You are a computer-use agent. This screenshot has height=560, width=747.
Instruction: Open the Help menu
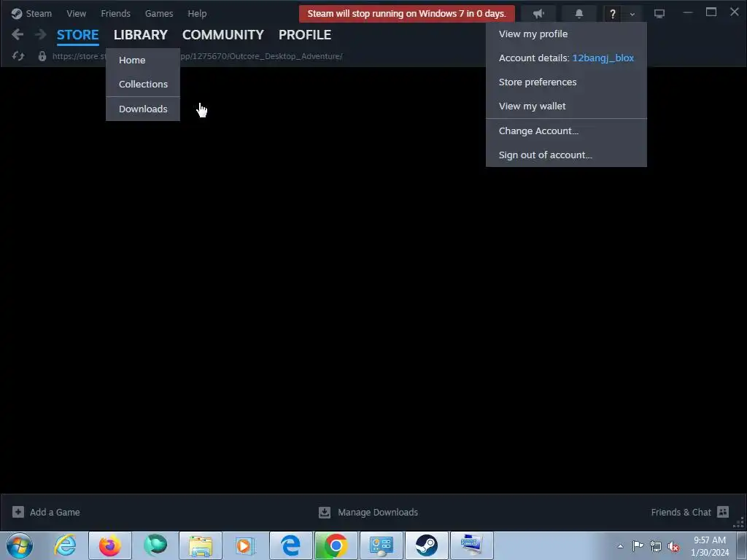point(197,14)
